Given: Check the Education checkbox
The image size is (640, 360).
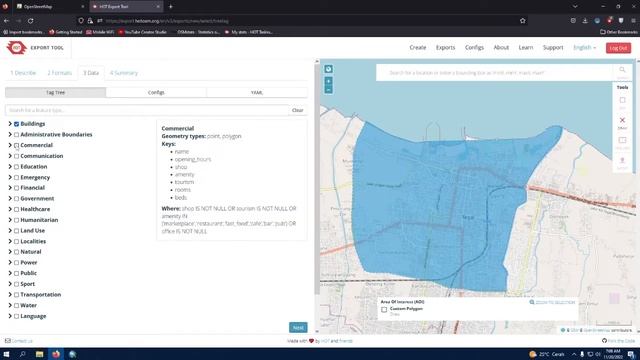Looking at the screenshot, I should (x=16, y=167).
